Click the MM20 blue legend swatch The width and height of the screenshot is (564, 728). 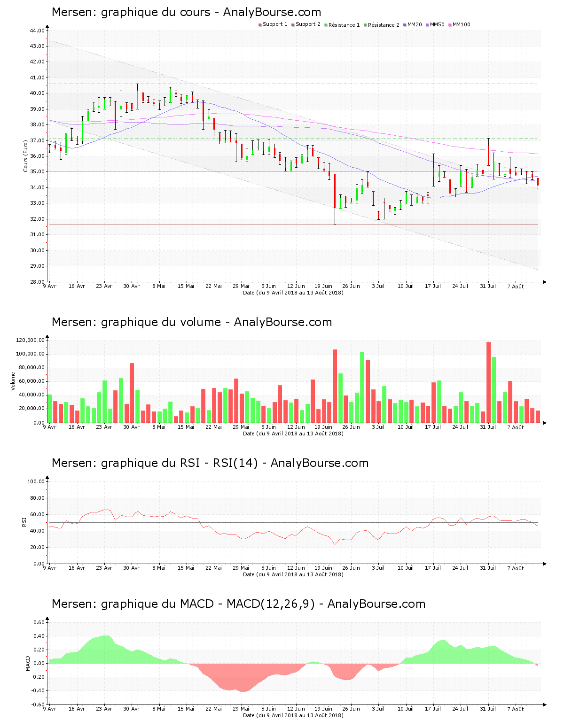coord(405,25)
